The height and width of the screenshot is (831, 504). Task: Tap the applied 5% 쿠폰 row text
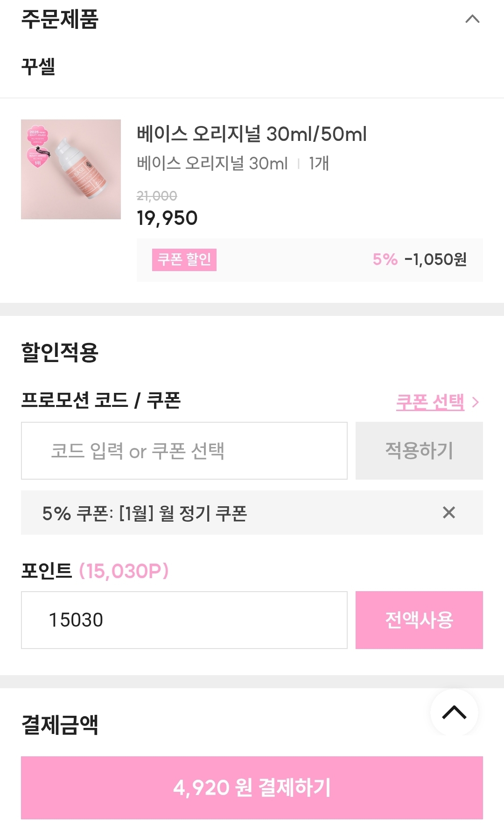(145, 513)
